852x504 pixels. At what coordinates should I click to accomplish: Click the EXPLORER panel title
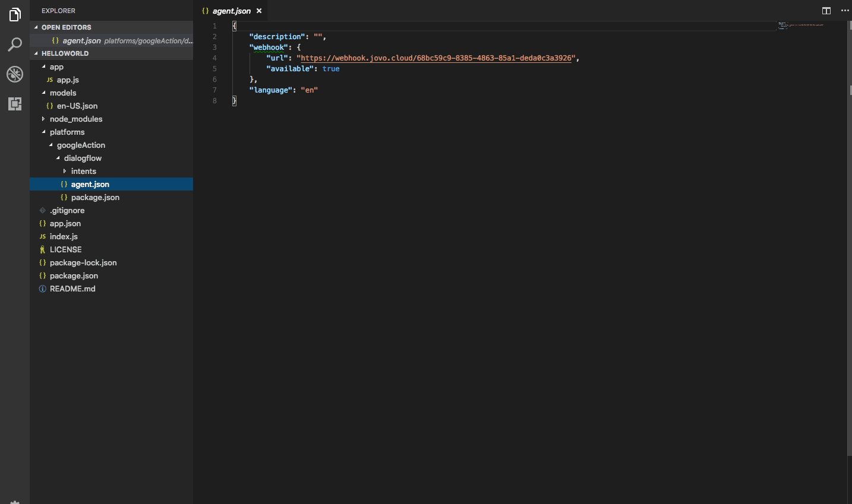point(58,11)
